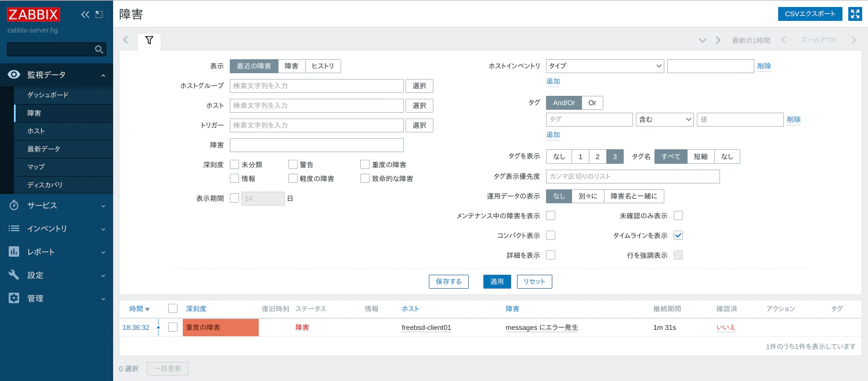Screen dimensions: 868x381
Task: Open freebsd-client01 host link
Action: click(x=426, y=328)
